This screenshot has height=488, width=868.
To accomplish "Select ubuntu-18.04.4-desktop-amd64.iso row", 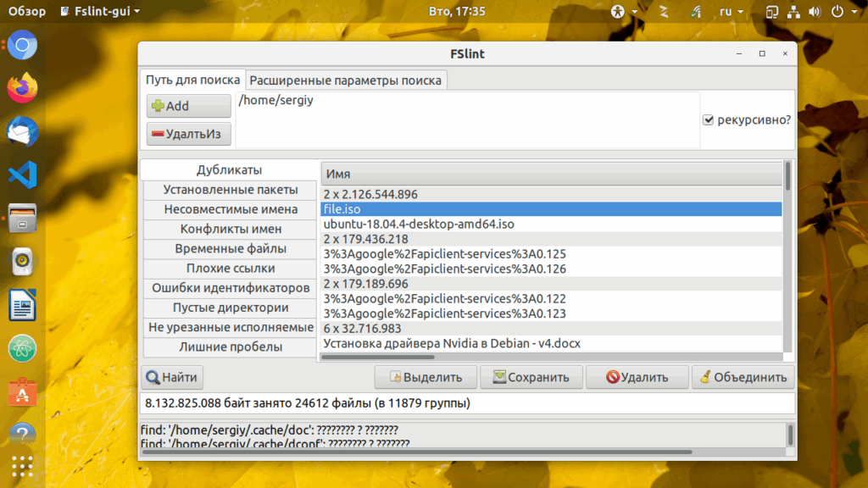I will pyautogui.click(x=551, y=224).
